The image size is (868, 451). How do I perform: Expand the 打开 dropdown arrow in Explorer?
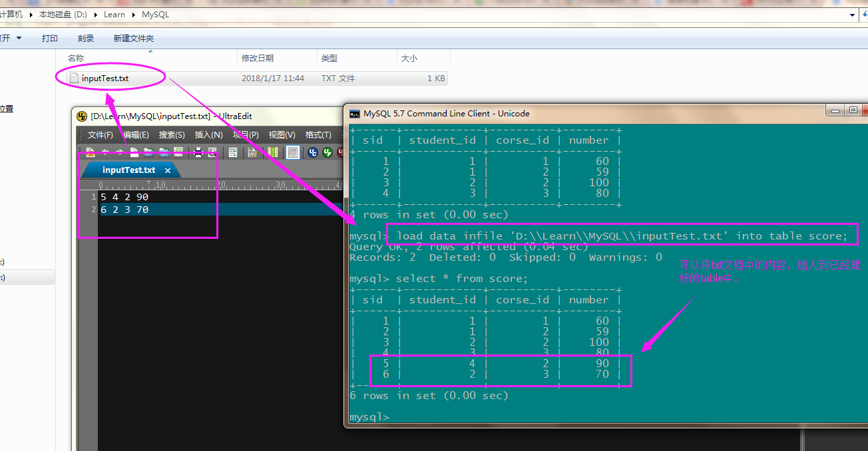tap(19, 39)
